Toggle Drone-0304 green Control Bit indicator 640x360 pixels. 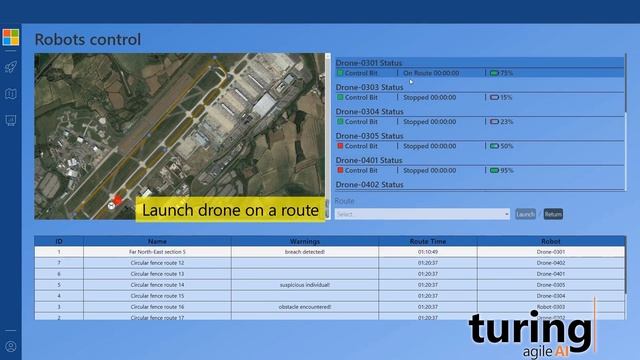click(x=340, y=122)
